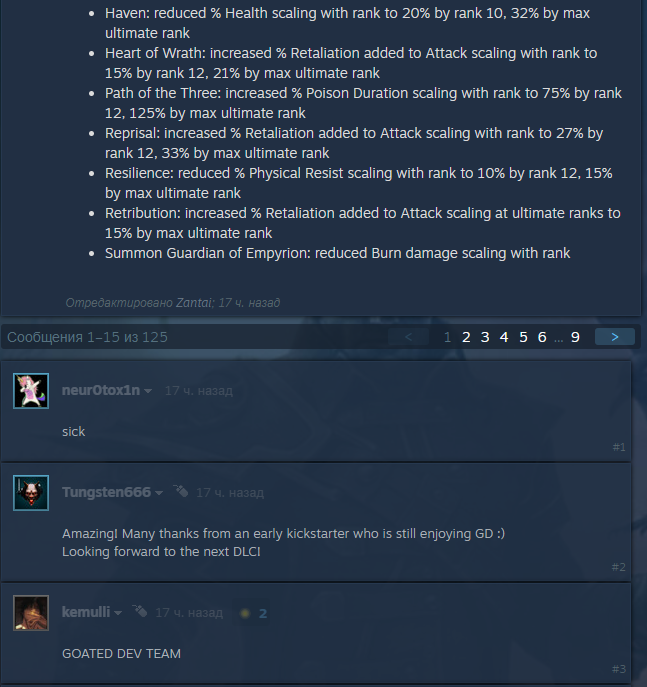
Task: Open the #1 comment permalink
Action: pyautogui.click(x=619, y=447)
